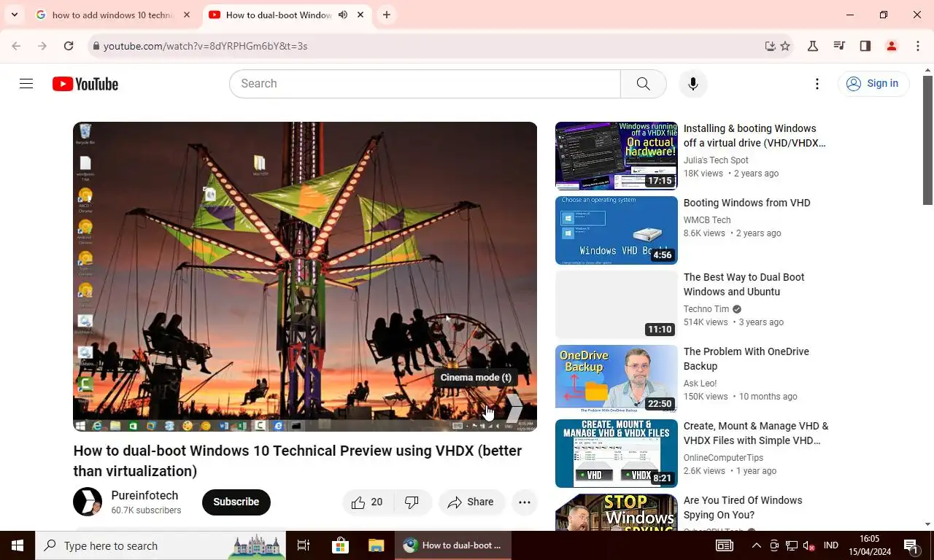
Task: Close the YouTube tab
Action: pyautogui.click(x=360, y=15)
